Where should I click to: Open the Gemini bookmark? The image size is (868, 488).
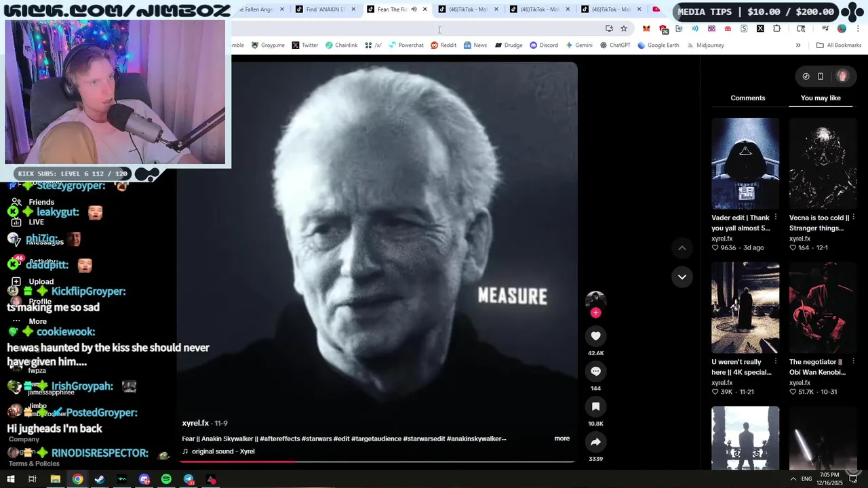pos(578,45)
